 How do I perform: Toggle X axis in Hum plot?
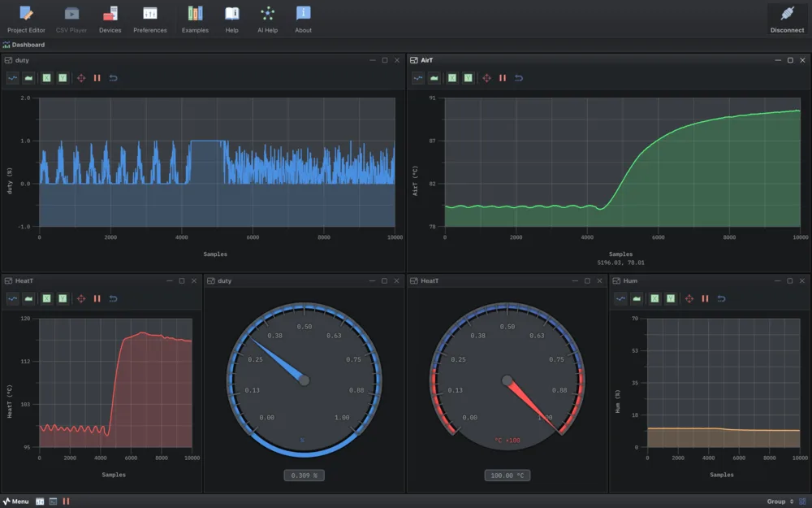tap(654, 298)
